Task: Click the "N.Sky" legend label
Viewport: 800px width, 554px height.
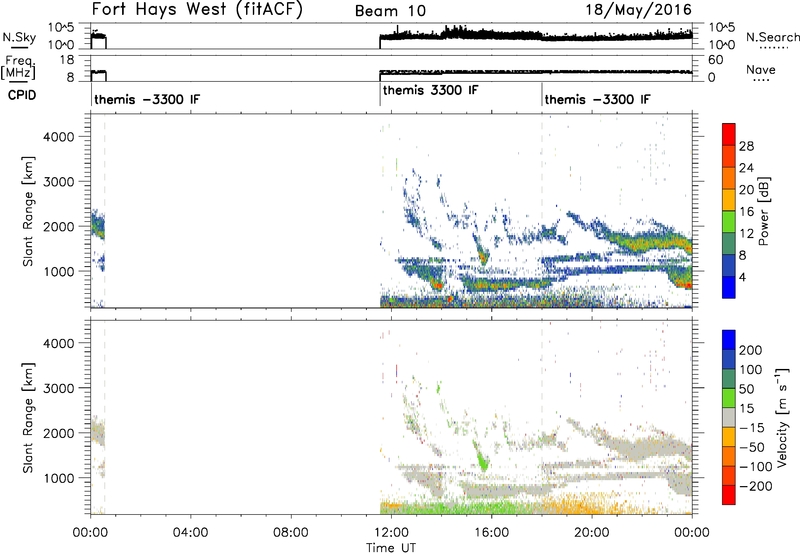Action: [x=19, y=37]
